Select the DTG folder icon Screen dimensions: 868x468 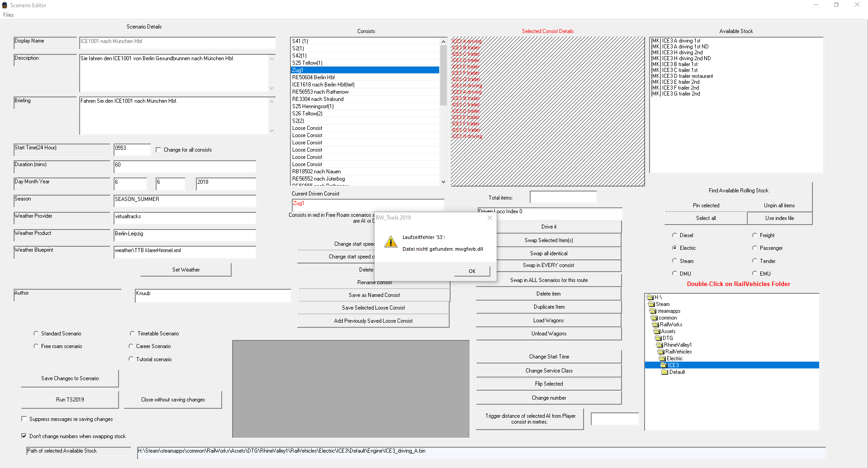point(658,338)
